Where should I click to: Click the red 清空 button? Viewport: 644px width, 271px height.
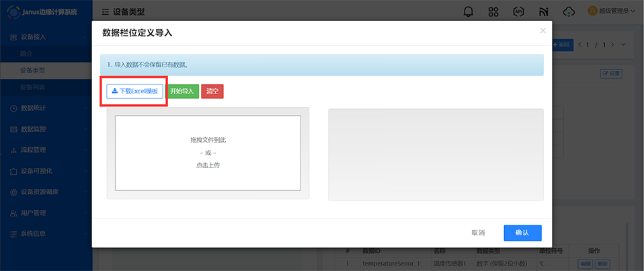point(212,91)
